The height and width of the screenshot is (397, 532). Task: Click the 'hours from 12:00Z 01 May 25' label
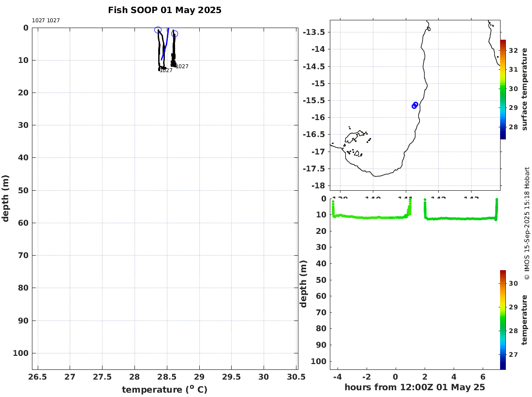pyautogui.click(x=414, y=387)
